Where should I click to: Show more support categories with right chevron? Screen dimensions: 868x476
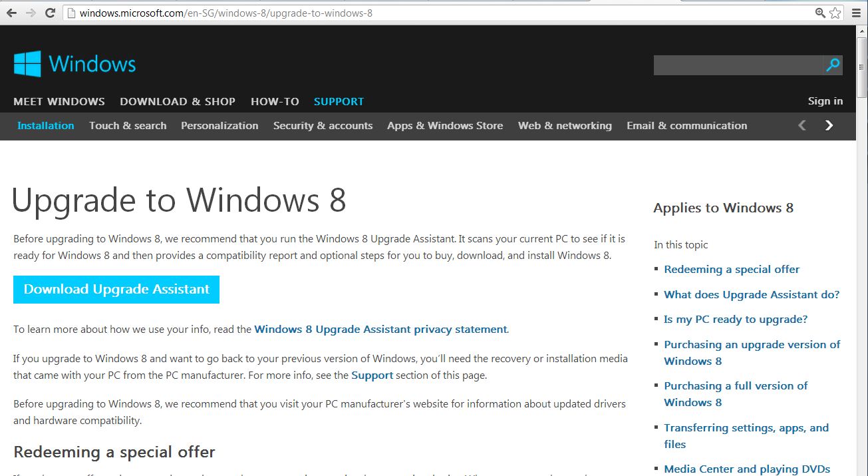[x=829, y=125]
